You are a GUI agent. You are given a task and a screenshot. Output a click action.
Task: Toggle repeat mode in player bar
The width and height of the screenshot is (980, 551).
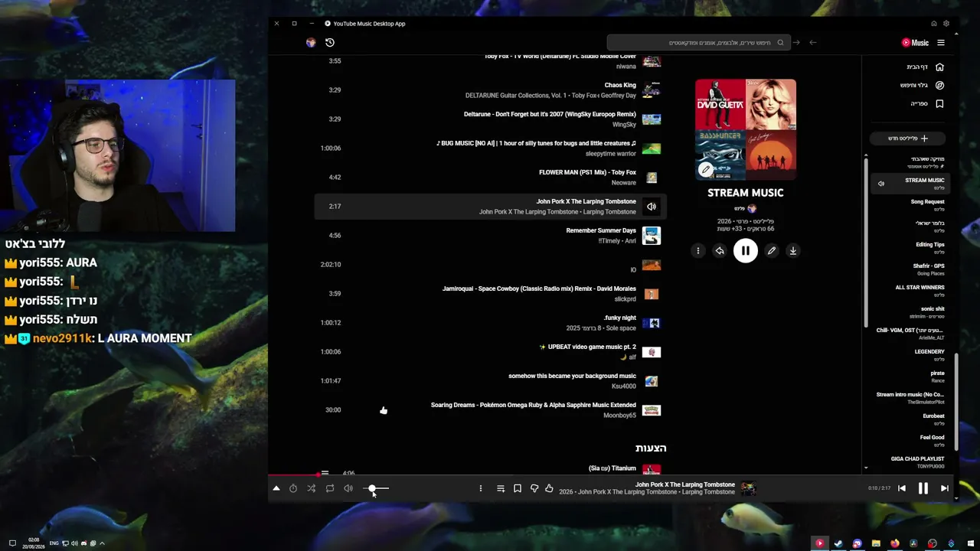pos(330,488)
